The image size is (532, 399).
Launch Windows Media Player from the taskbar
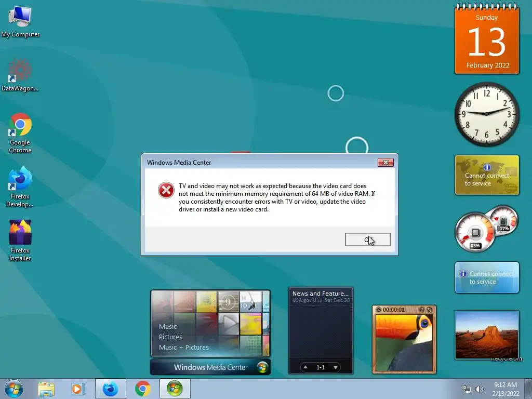(x=78, y=389)
